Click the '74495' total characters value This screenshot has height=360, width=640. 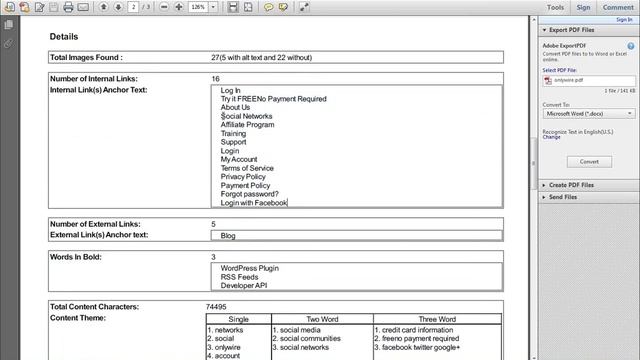pos(216,307)
